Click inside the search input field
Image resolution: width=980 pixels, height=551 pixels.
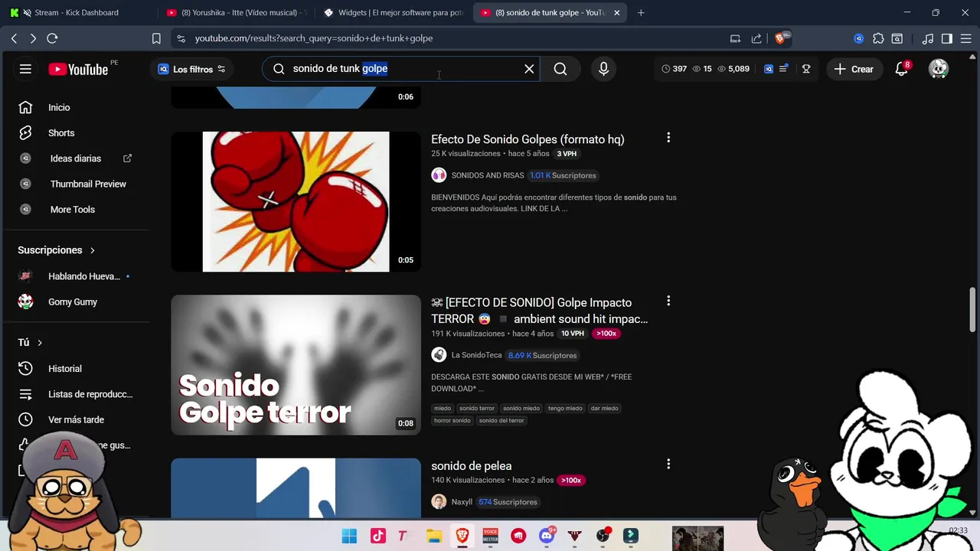coord(402,69)
